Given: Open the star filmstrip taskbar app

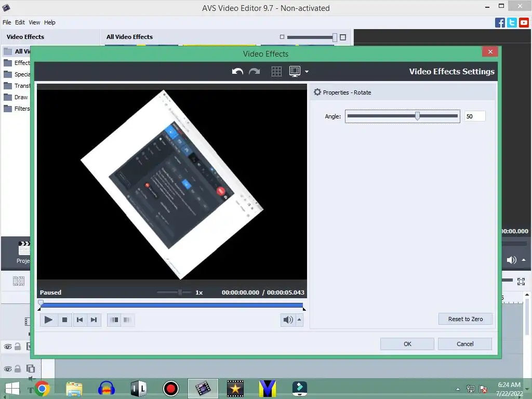Looking at the screenshot, I should [235, 389].
